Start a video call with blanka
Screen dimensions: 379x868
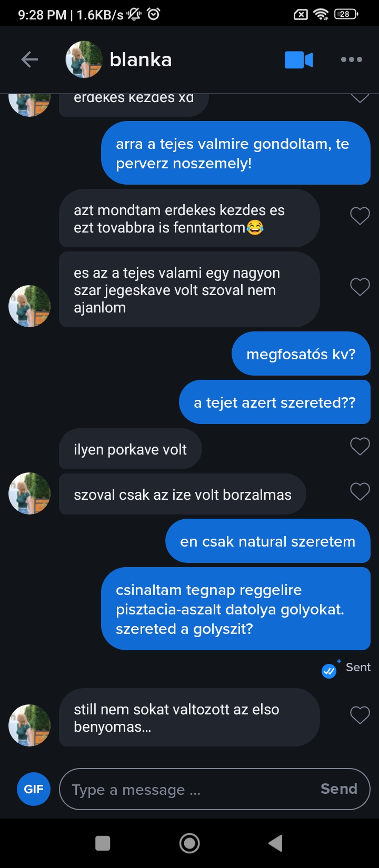pos(298,60)
